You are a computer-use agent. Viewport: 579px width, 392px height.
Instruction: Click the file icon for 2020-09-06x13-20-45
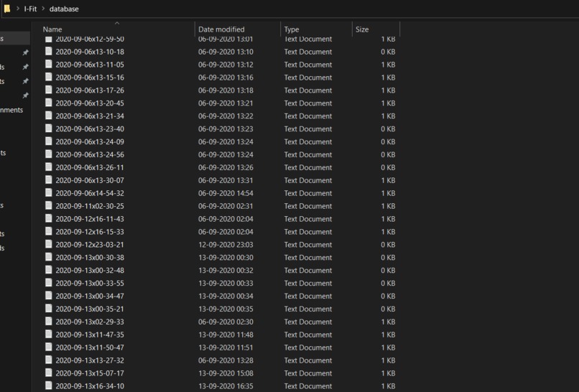[x=48, y=103]
